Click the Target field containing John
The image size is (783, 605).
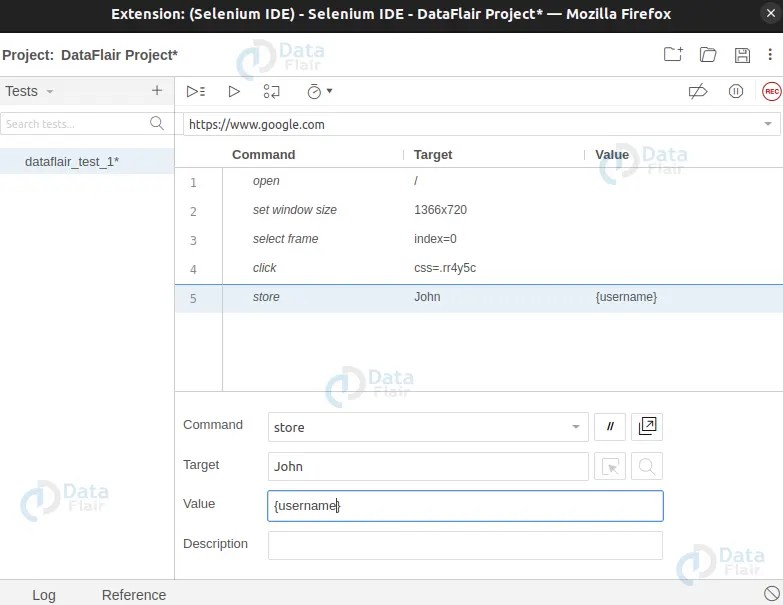pos(428,467)
